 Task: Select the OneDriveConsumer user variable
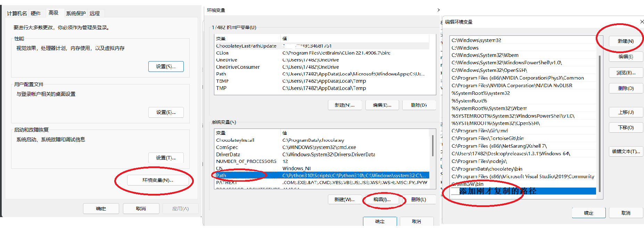point(322,67)
